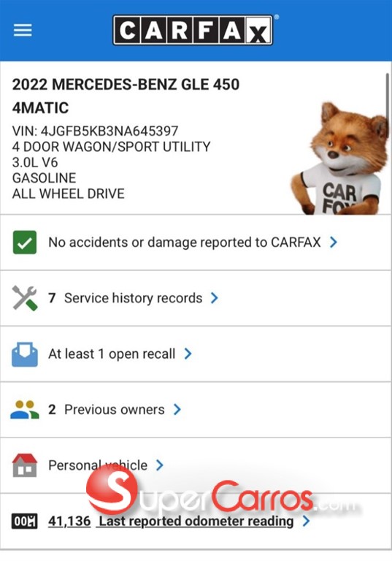Open 7 Service history records row

(x=196, y=298)
